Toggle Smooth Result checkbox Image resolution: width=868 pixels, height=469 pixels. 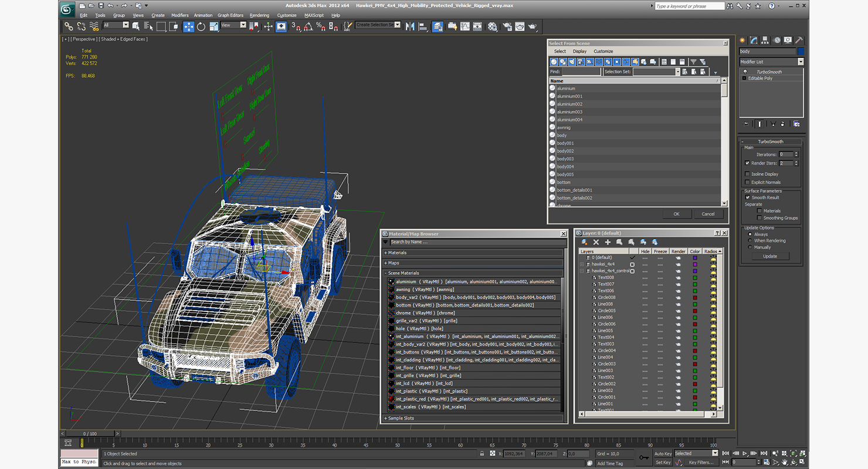click(x=747, y=198)
